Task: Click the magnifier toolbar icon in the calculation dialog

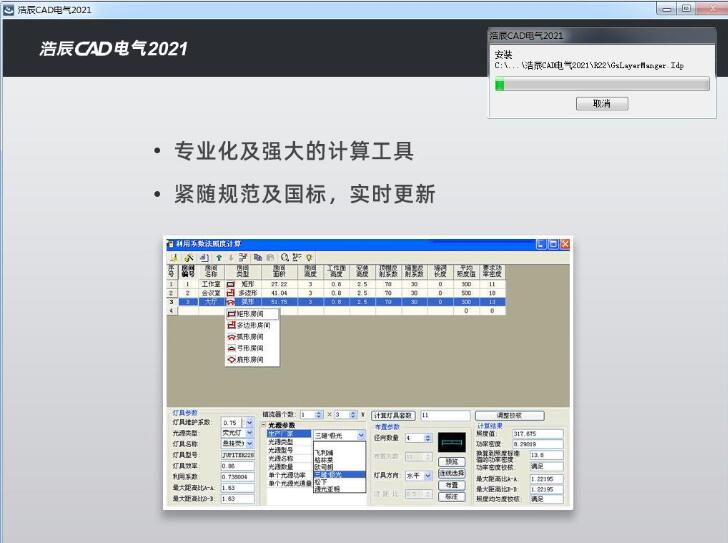Action: pyautogui.click(x=284, y=257)
